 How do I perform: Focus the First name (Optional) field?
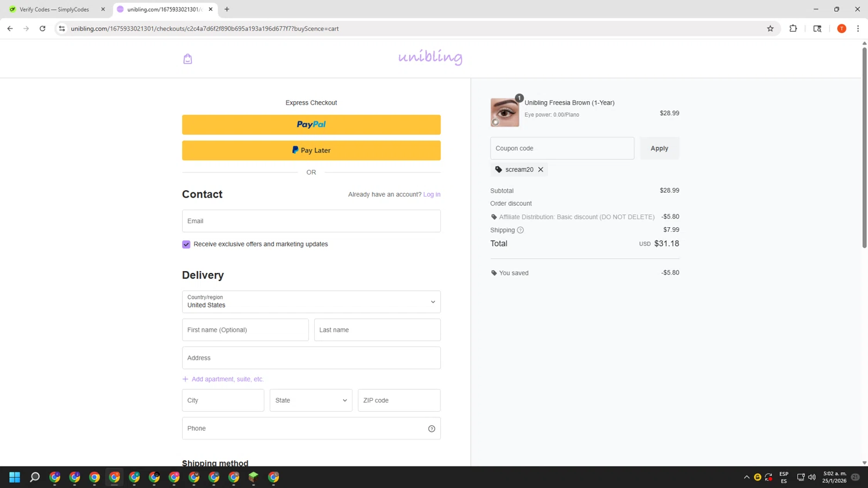[245, 330]
